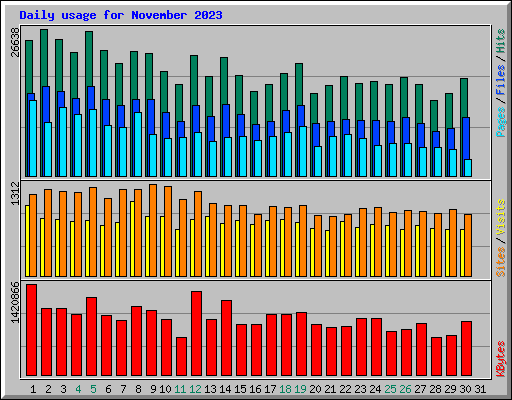Click the orange visits bar for day 30
The image size is (512, 400).
click(468, 245)
